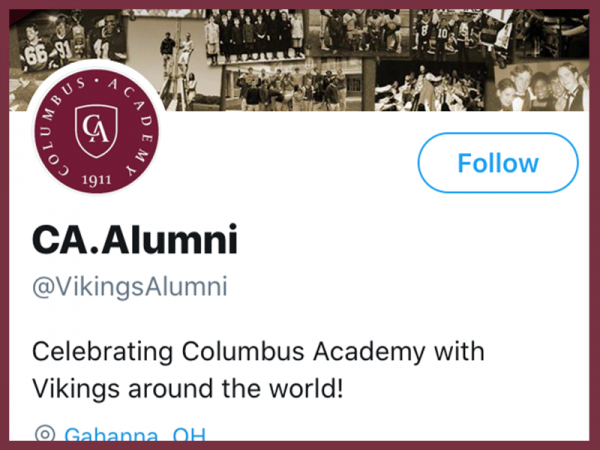Select the CA.Alumni display name
The width and height of the screenshot is (600, 450).
(x=135, y=240)
